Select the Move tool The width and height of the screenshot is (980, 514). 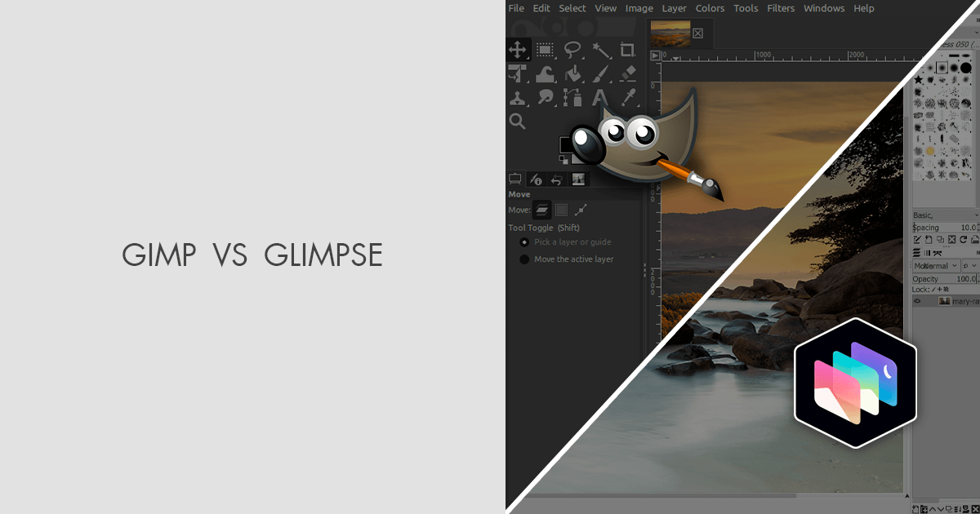pyautogui.click(x=517, y=49)
